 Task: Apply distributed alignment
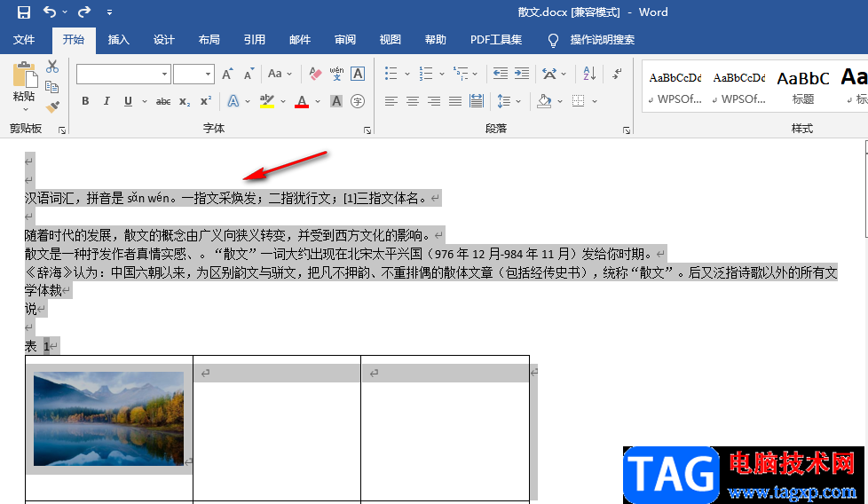coord(476,101)
